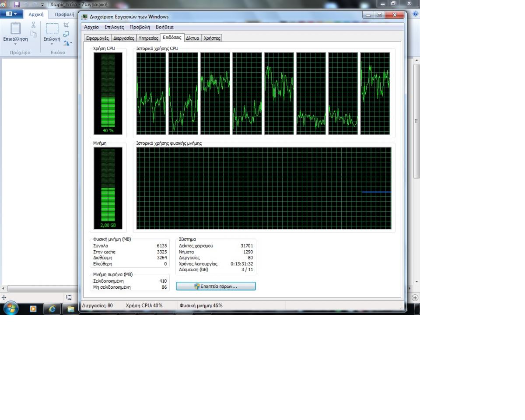Minimize the Task Manager window
Screen dimensions: 525x420
368,15
